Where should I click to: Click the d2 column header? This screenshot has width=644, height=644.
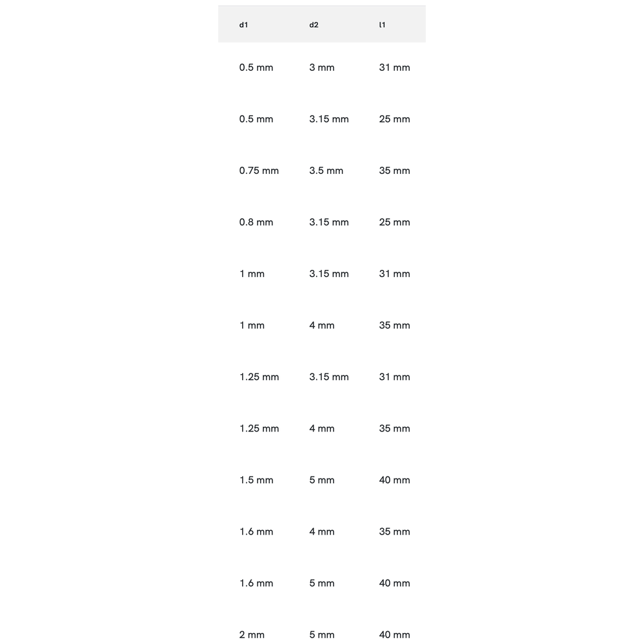314,25
